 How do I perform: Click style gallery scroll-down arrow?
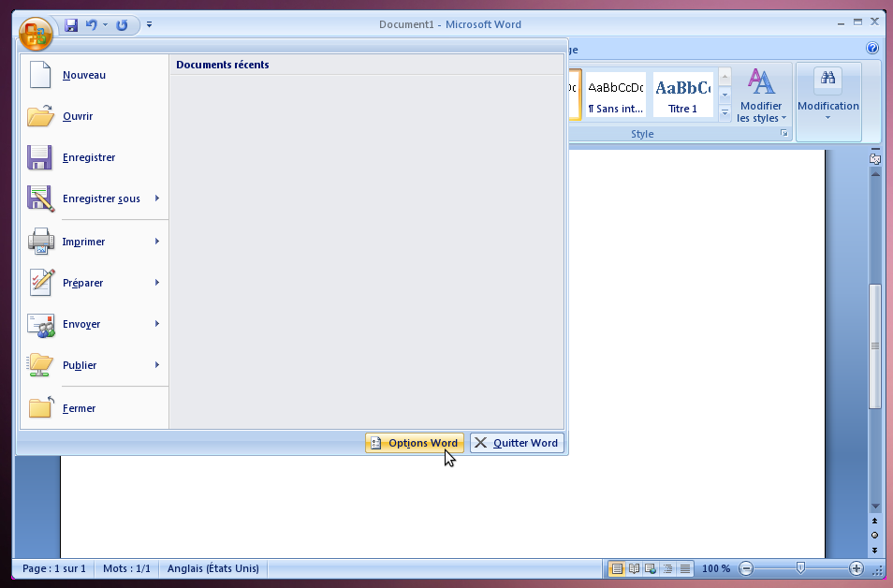(725, 95)
